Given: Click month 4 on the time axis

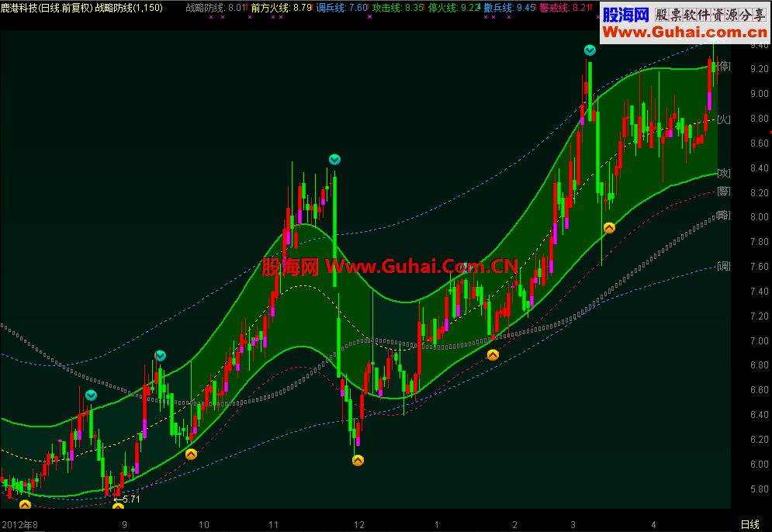Looking at the screenshot, I should (654, 524).
